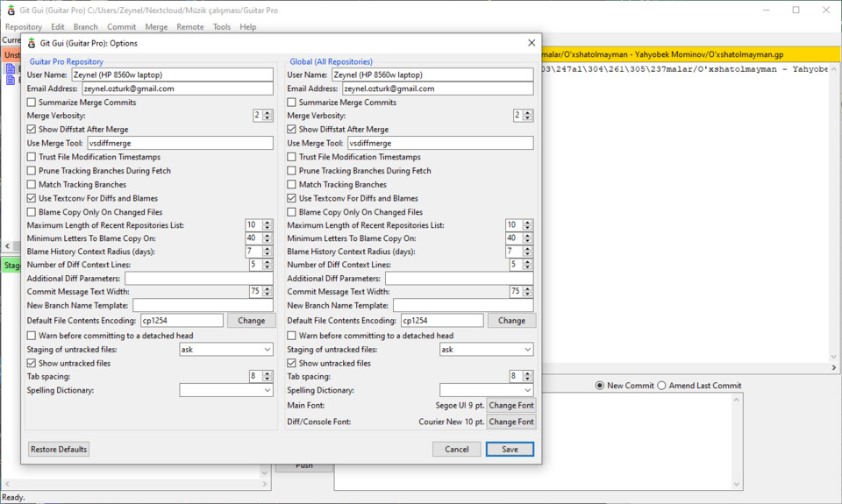Click the yellow diff file path header

coord(690,54)
